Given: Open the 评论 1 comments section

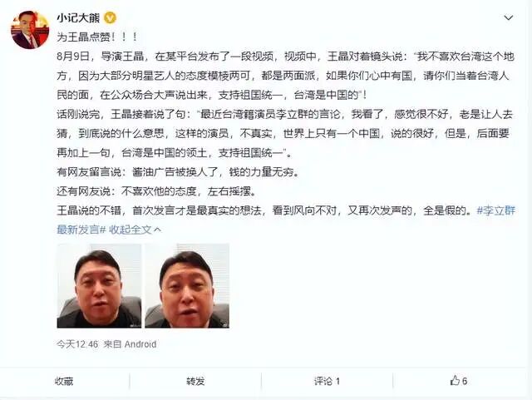Looking at the screenshot, I should [x=327, y=382].
